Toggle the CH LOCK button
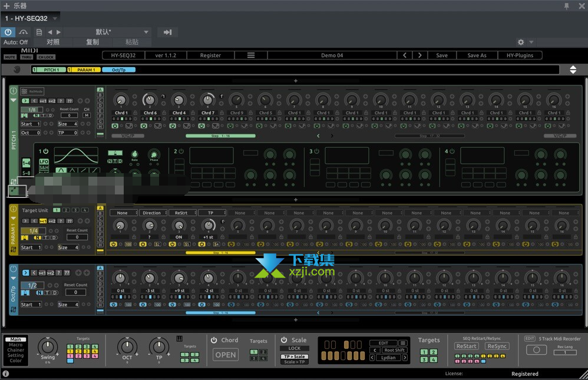This screenshot has height=380, width=588. tap(46, 57)
